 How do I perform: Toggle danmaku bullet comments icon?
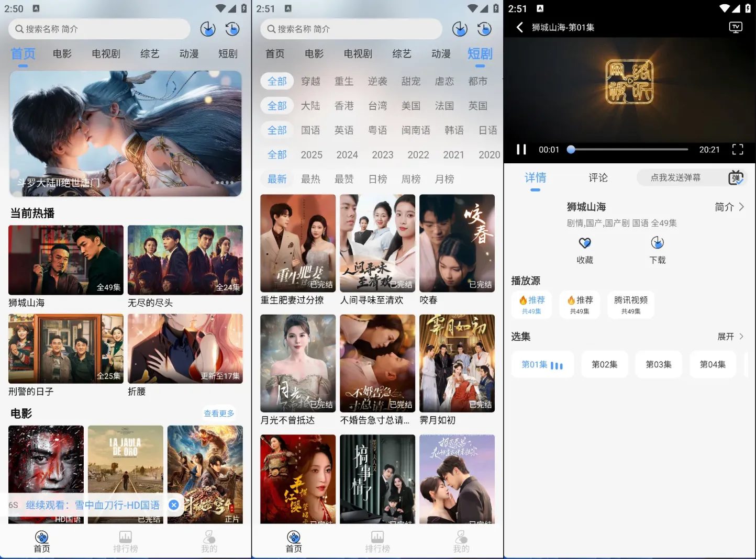(736, 177)
